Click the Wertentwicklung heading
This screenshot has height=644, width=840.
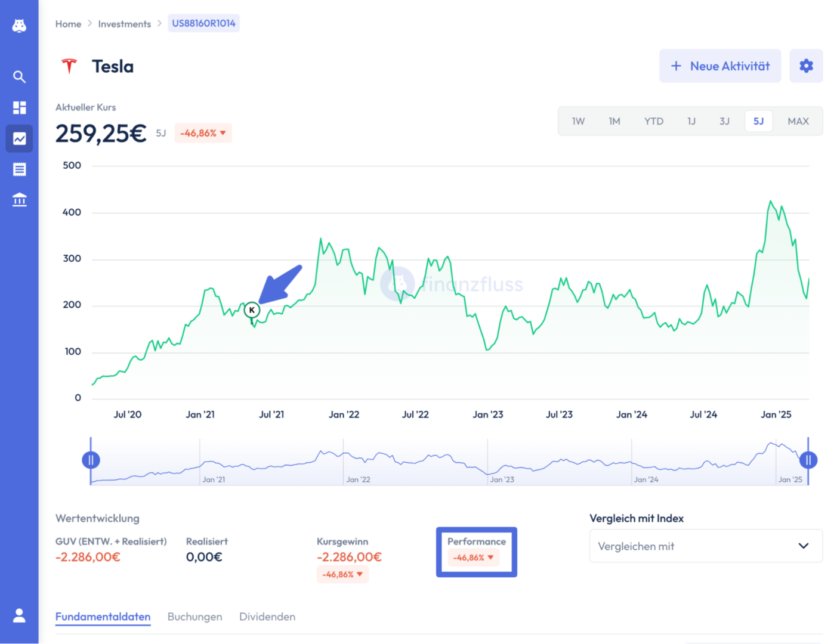coord(97,519)
